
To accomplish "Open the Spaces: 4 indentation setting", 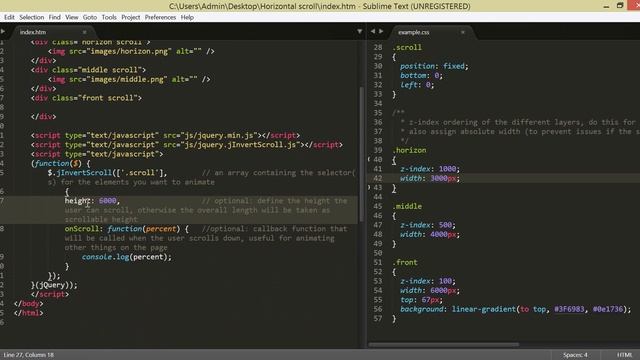I will click(575, 355).
